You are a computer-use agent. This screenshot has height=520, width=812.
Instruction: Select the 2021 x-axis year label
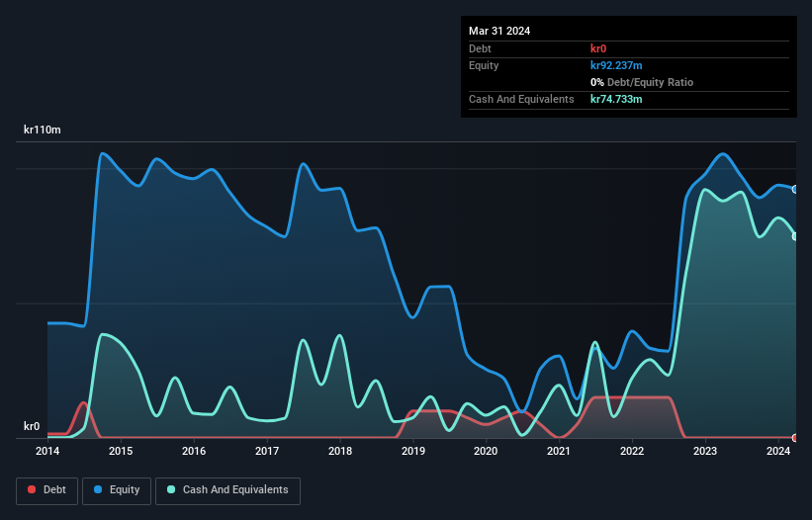point(559,452)
